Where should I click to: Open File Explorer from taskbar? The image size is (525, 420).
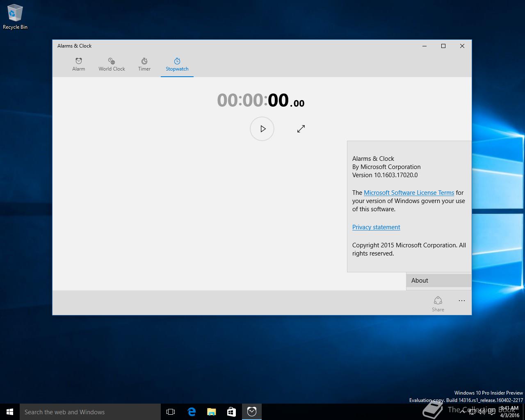(x=211, y=412)
